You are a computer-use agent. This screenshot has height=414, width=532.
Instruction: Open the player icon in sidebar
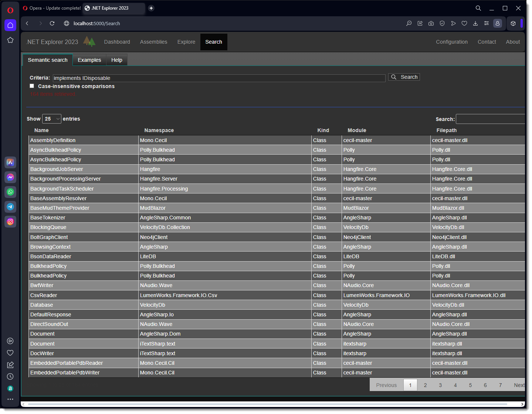click(x=10, y=341)
